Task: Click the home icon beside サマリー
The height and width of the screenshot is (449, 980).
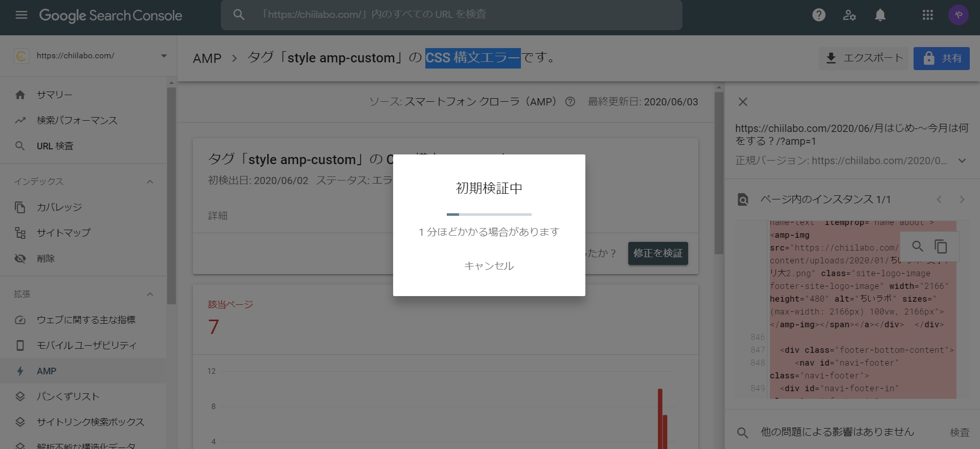Action: (x=20, y=95)
